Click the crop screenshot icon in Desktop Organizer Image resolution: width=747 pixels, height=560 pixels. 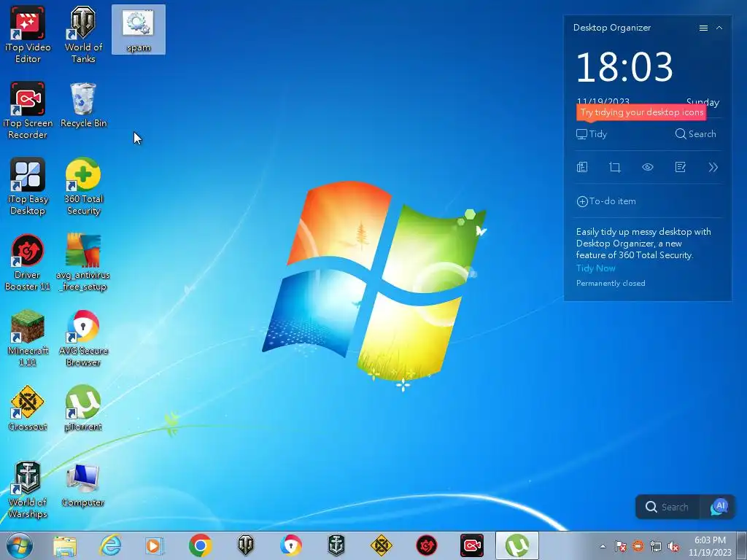(x=615, y=167)
